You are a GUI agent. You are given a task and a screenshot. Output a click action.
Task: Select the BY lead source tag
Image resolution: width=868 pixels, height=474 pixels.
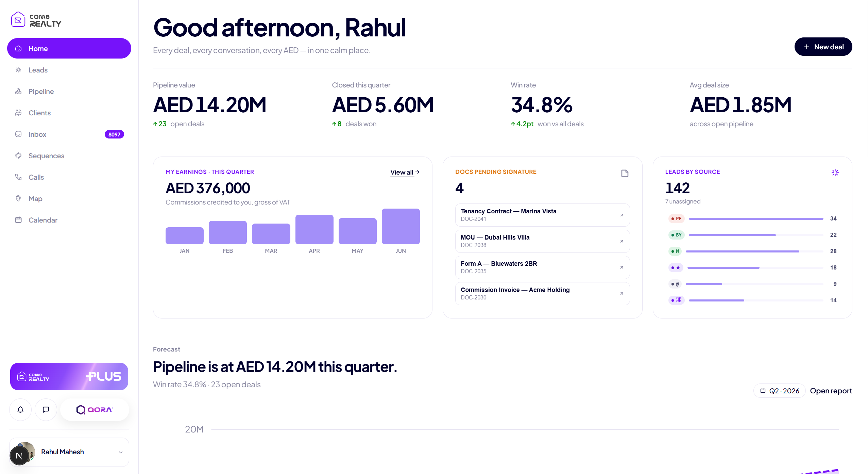[676, 235]
